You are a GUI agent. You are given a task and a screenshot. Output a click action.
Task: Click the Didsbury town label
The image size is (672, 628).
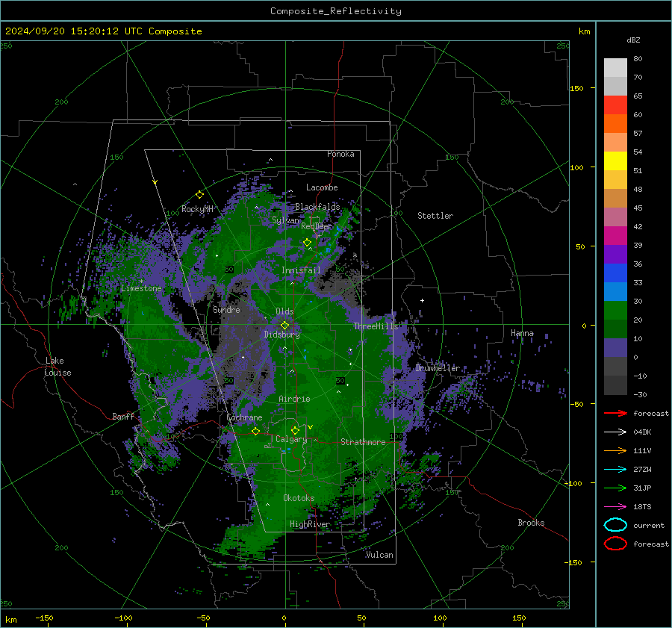[x=281, y=335]
